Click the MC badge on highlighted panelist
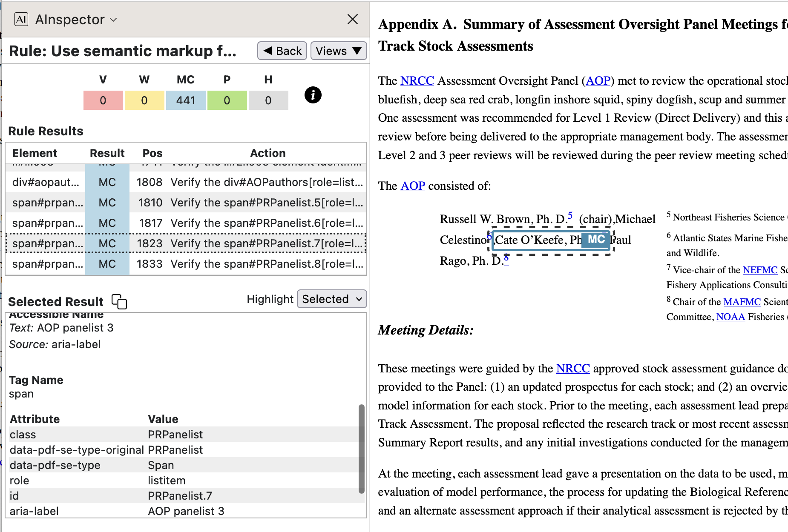Screen dimensions: 788x532 [596, 240]
